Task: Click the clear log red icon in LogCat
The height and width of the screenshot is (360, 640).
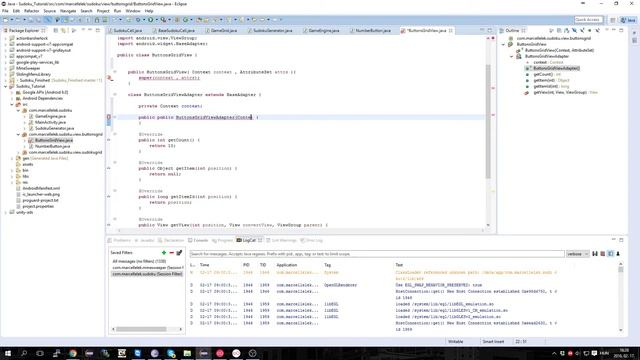Action: point(602,254)
